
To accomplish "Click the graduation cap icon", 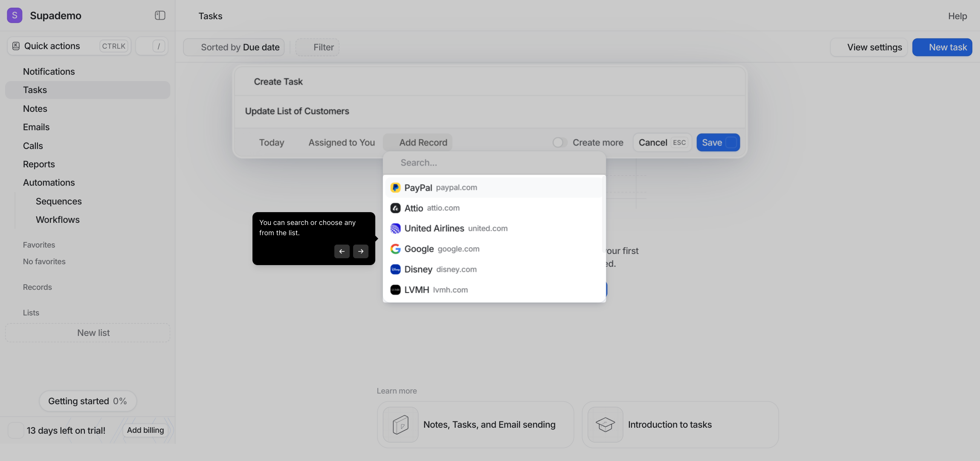I will click(x=605, y=425).
